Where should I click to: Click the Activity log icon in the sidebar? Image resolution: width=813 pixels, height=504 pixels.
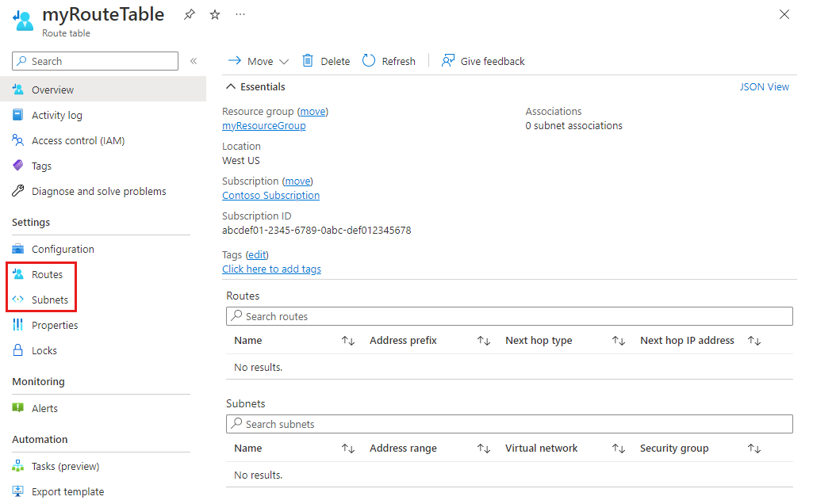pyautogui.click(x=18, y=115)
